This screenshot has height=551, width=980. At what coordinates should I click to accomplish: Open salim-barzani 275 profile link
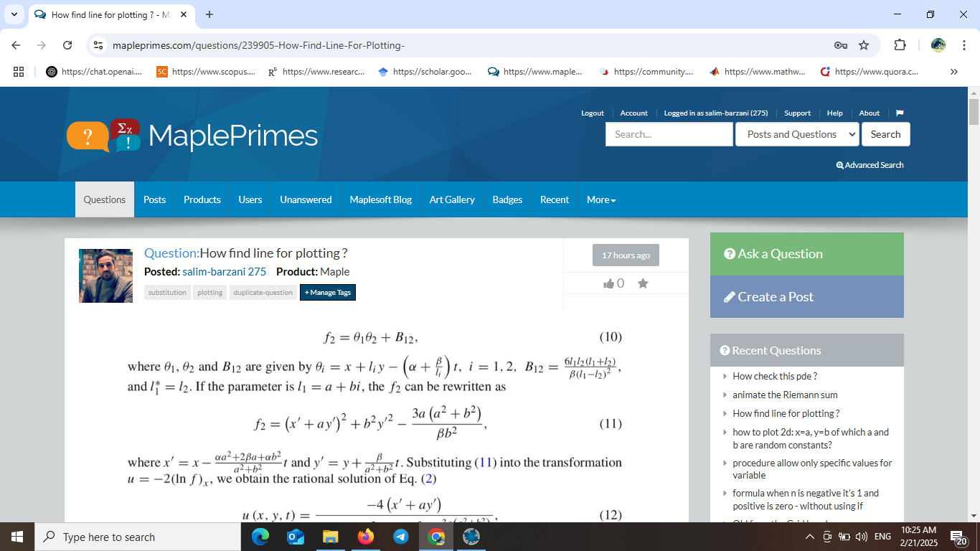[x=224, y=272]
